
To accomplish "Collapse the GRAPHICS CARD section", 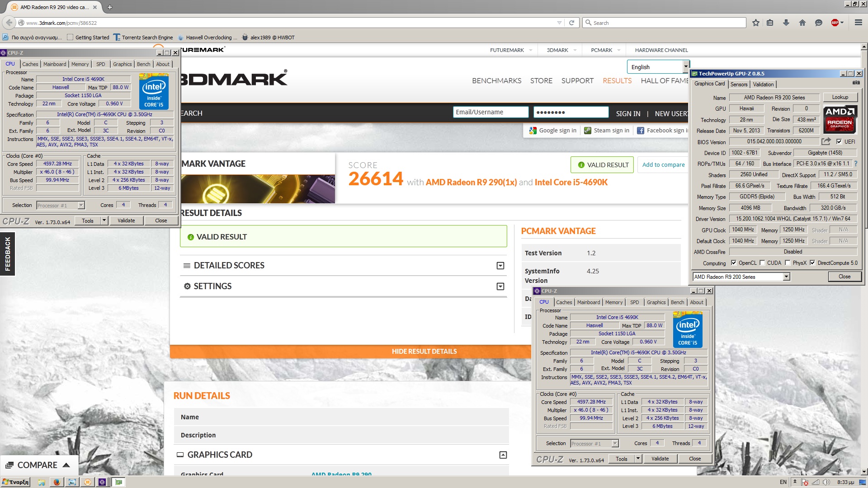I will 503,455.
